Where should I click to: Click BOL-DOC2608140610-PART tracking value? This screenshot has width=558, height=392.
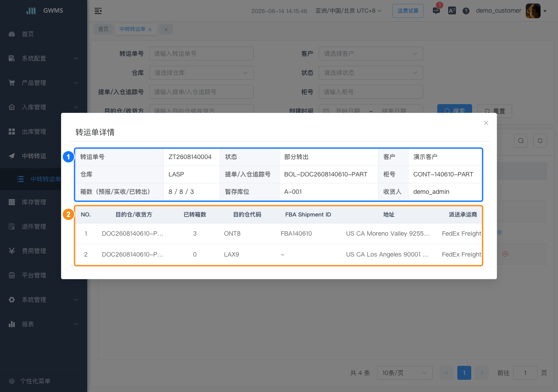(326, 174)
